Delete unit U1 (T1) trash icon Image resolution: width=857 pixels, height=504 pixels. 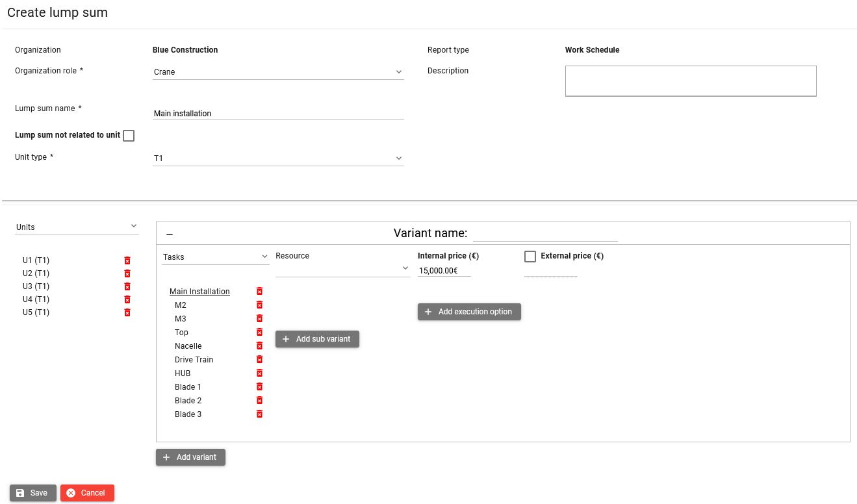pyautogui.click(x=127, y=260)
